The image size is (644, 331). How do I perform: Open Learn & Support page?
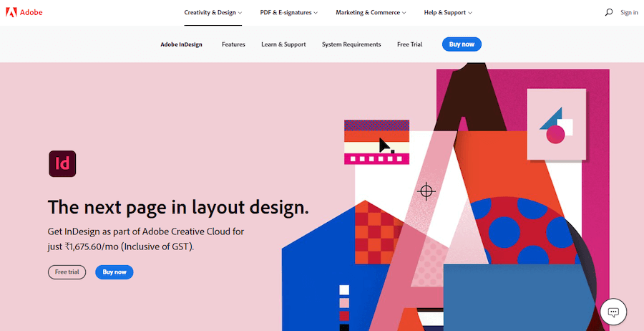[x=283, y=44]
